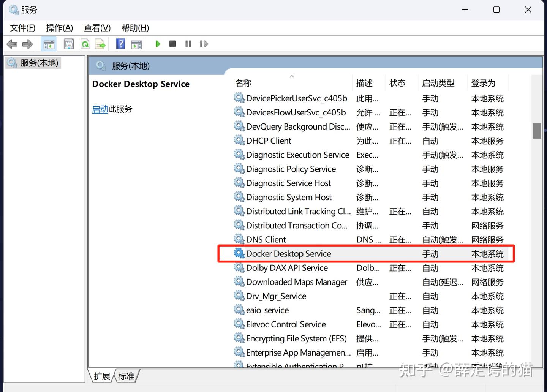Click the Docker Desktop Service gear icon

(x=239, y=253)
